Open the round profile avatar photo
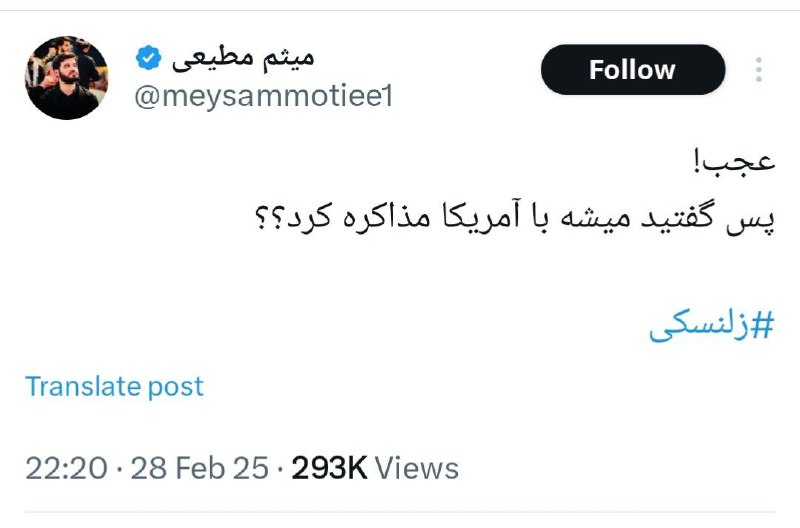 (66, 78)
